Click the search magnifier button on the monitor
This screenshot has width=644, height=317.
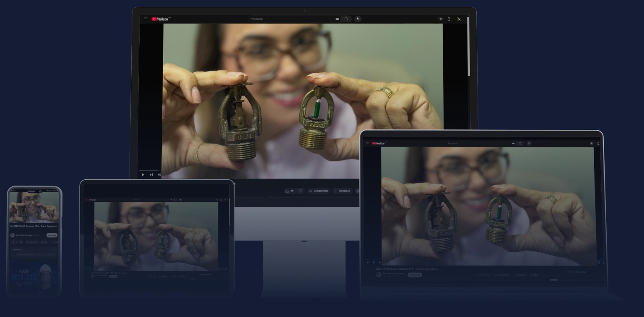[x=346, y=19]
